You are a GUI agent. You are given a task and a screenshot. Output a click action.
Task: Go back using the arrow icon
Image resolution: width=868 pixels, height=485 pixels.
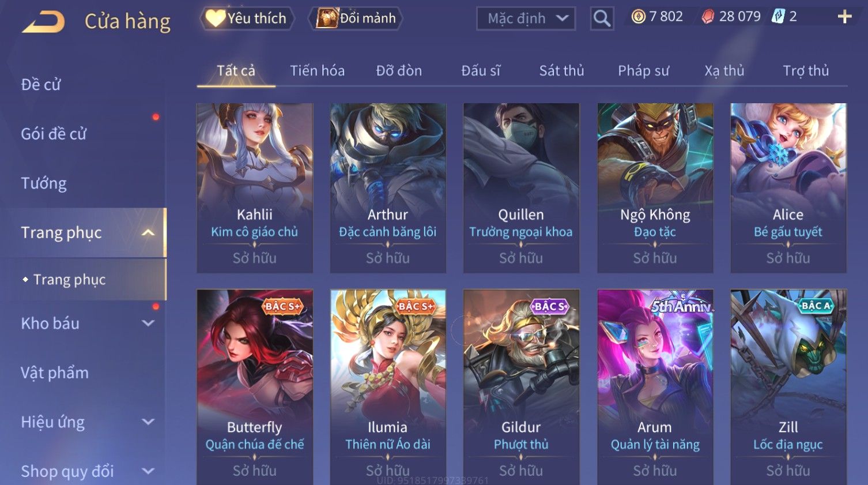tap(44, 22)
